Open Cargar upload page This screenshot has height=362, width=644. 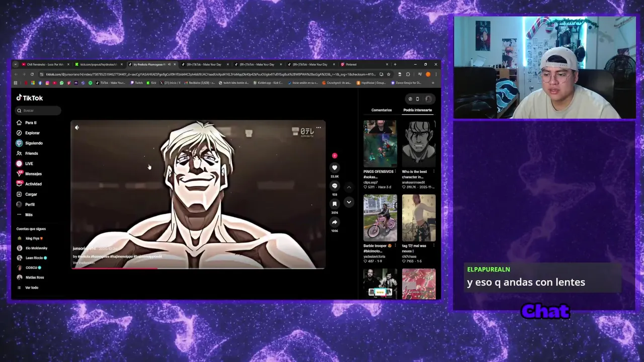(27, 194)
